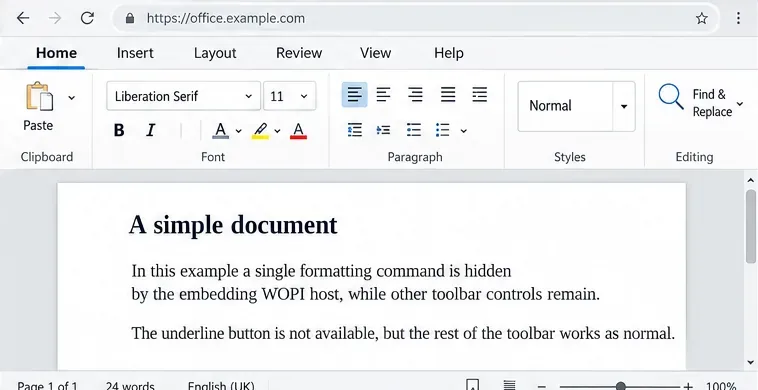Viewport: 758px width, 390px height.
Task: Reload the page
Action: (x=87, y=18)
